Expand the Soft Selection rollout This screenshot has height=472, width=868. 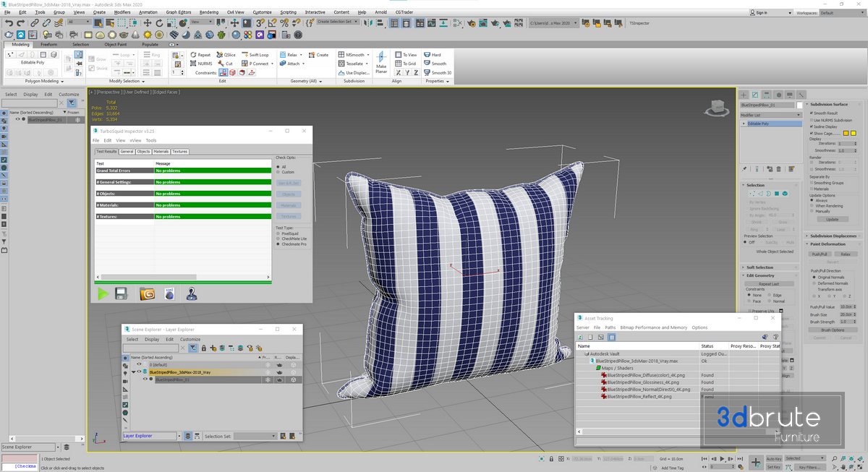click(x=759, y=267)
